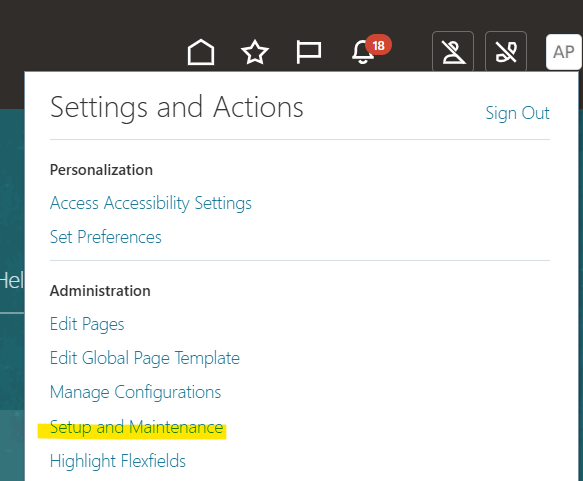Choose Edit Pages under Administration
583x481 pixels.
click(87, 324)
